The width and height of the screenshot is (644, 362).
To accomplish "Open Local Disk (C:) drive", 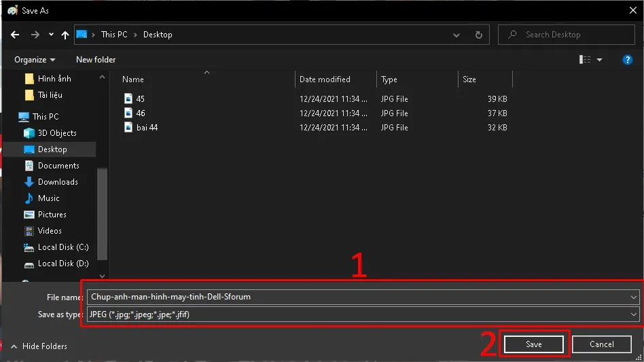I will pyautogui.click(x=62, y=247).
